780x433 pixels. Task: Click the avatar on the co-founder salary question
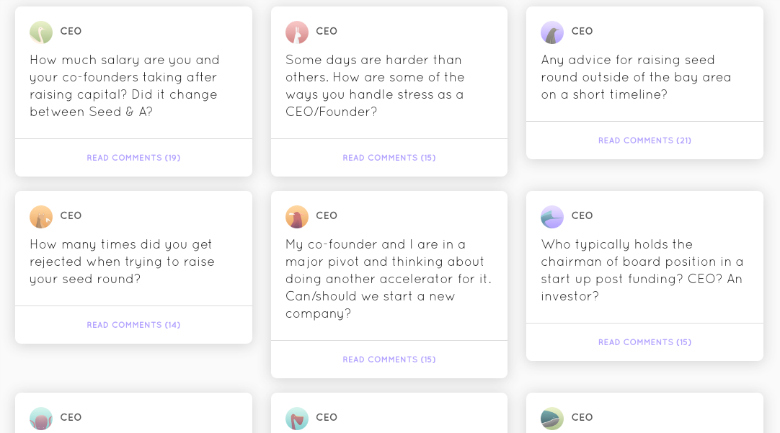click(41, 32)
